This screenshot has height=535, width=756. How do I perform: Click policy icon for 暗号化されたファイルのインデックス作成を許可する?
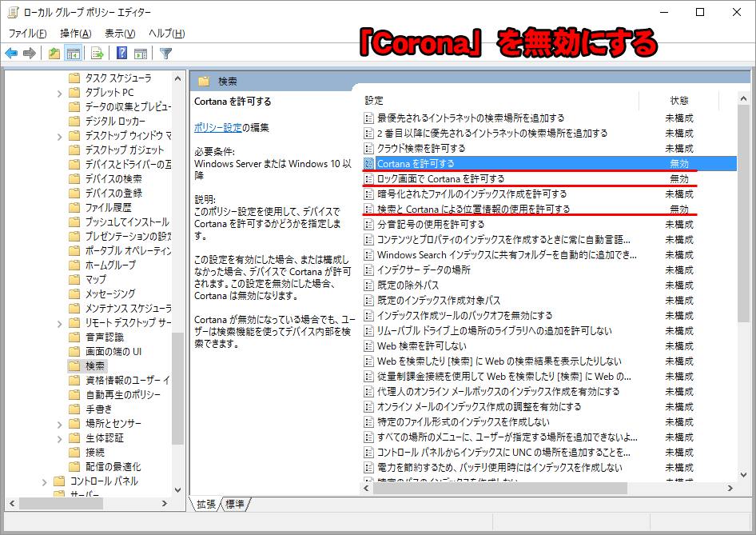point(369,194)
